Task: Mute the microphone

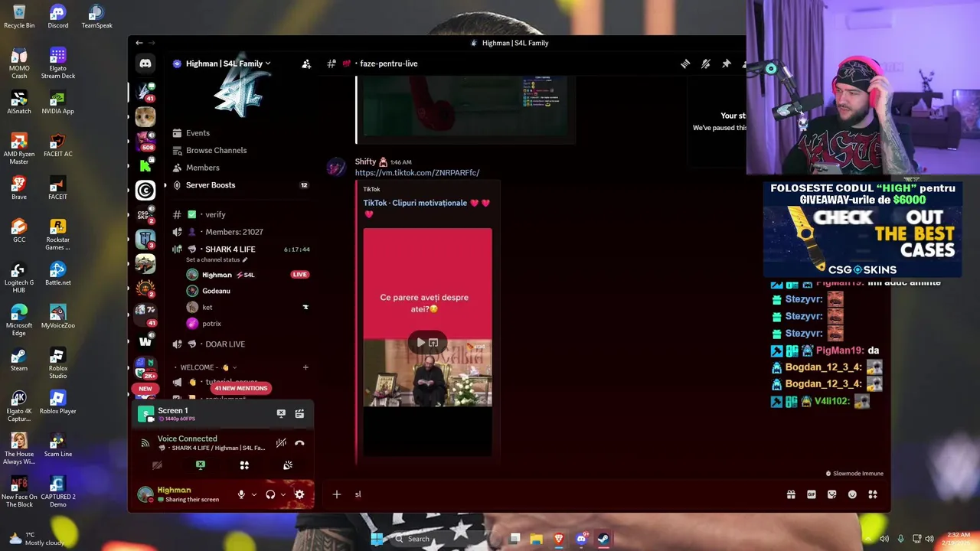Action: coord(241,494)
